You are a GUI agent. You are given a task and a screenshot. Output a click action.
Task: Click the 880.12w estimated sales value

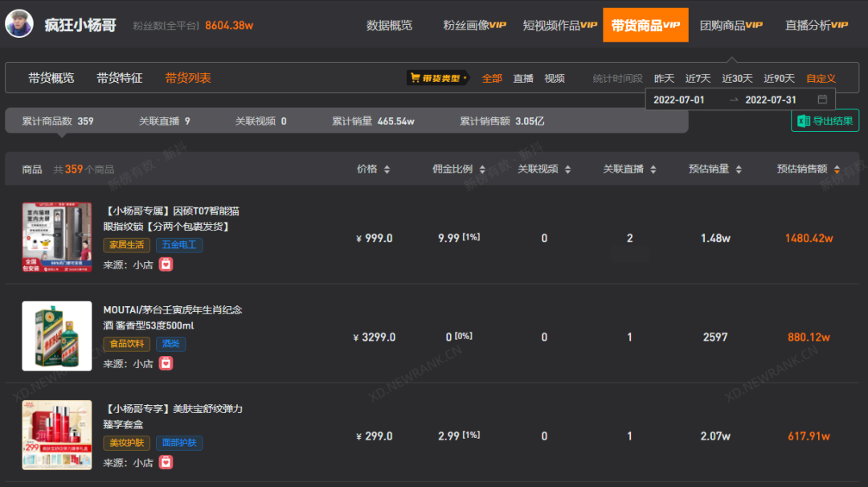point(809,337)
